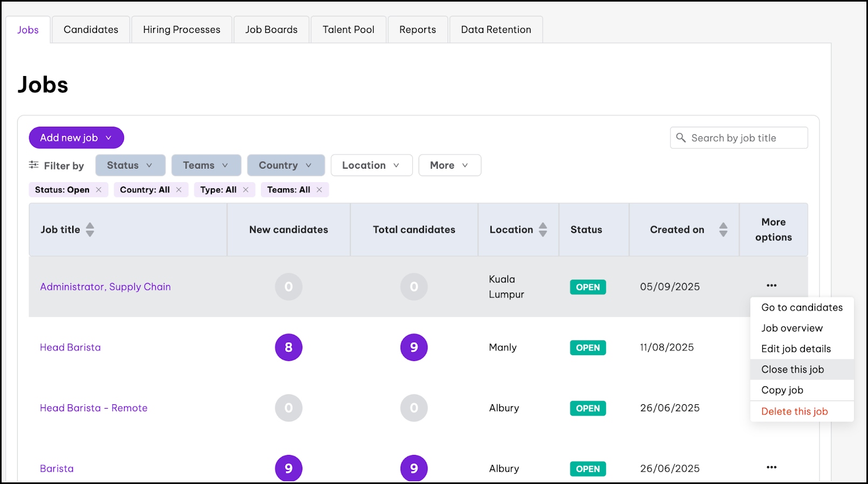
Task: Expand the Country filter dropdown
Action: [x=286, y=165]
